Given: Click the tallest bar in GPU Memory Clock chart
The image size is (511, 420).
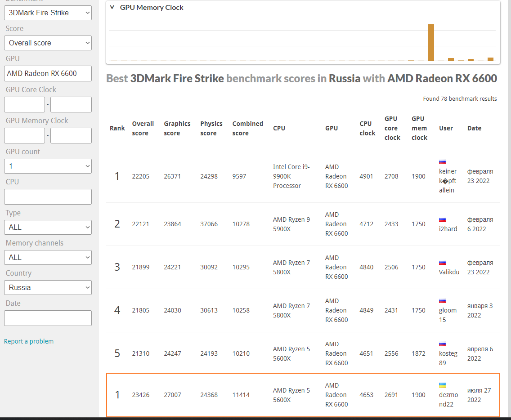Looking at the screenshot, I should pos(431,43).
